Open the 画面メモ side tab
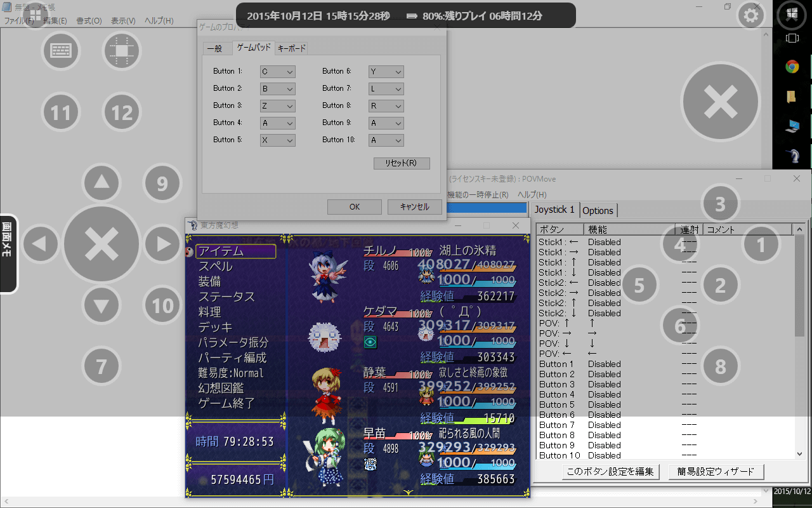Viewport: 812px width, 508px height. [8, 253]
